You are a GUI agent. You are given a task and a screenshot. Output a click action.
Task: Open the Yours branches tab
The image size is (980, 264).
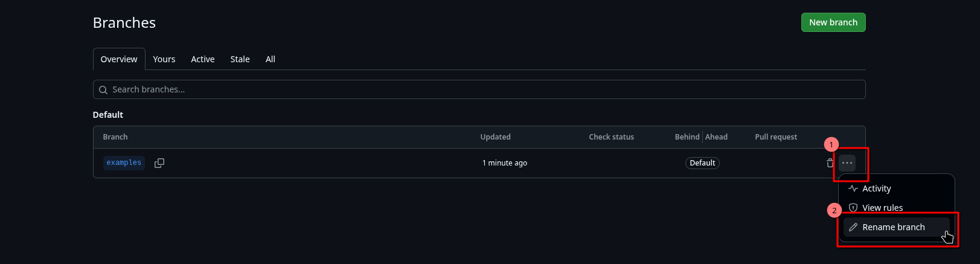click(x=164, y=59)
